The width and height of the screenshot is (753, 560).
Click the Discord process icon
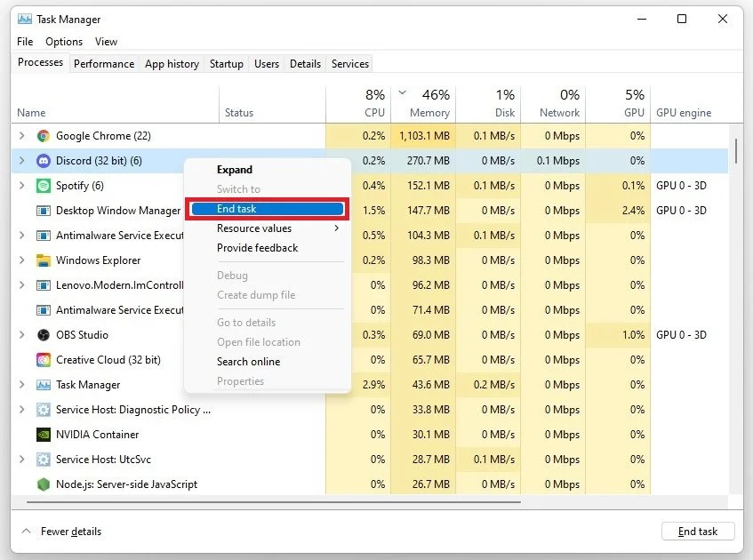coord(44,161)
